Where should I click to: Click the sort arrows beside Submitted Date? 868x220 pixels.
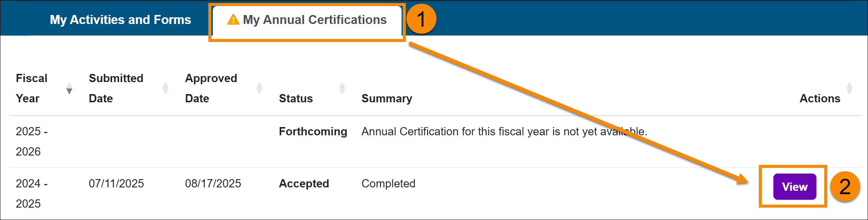[165, 88]
